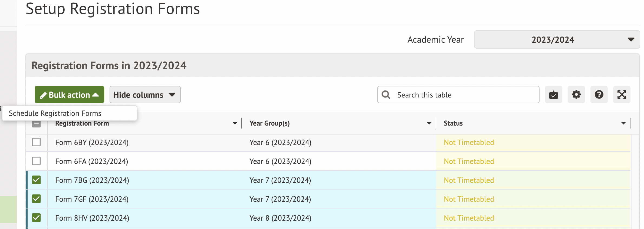Click the pencil icon on Bulk action
The image size is (644, 229).
43,95
